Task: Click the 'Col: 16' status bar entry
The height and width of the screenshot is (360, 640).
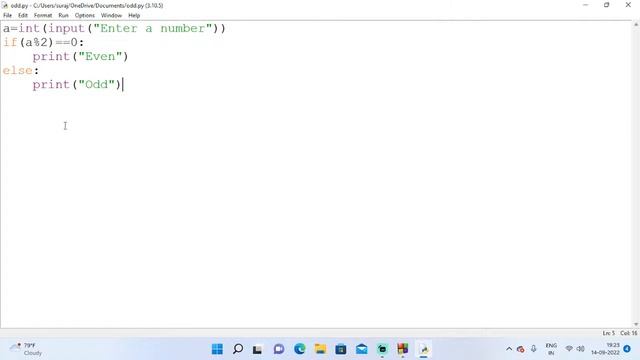Action: click(x=629, y=333)
